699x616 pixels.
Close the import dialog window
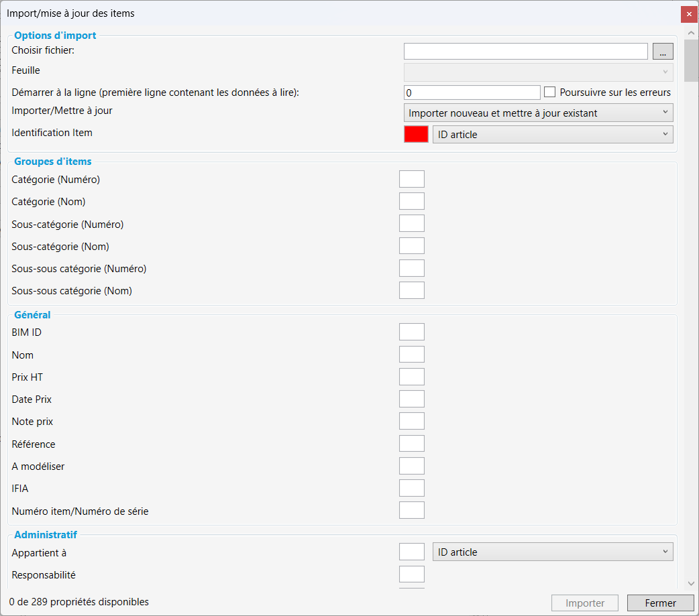(689, 13)
